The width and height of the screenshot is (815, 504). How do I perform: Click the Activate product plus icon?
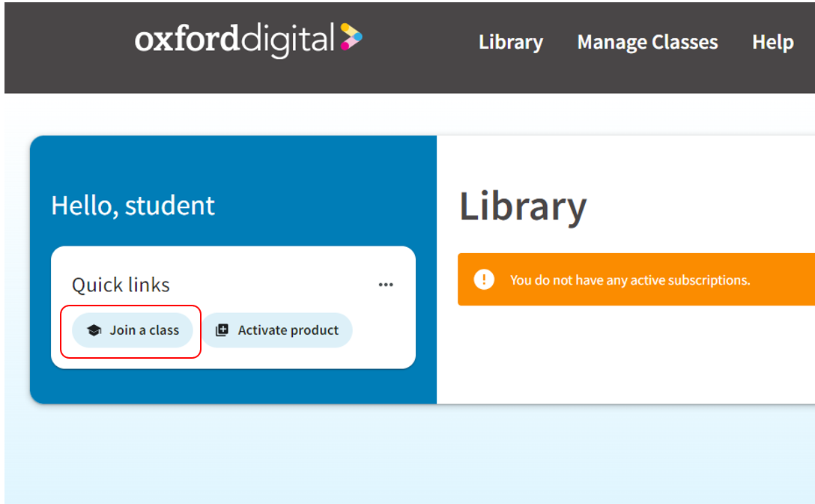coord(222,330)
